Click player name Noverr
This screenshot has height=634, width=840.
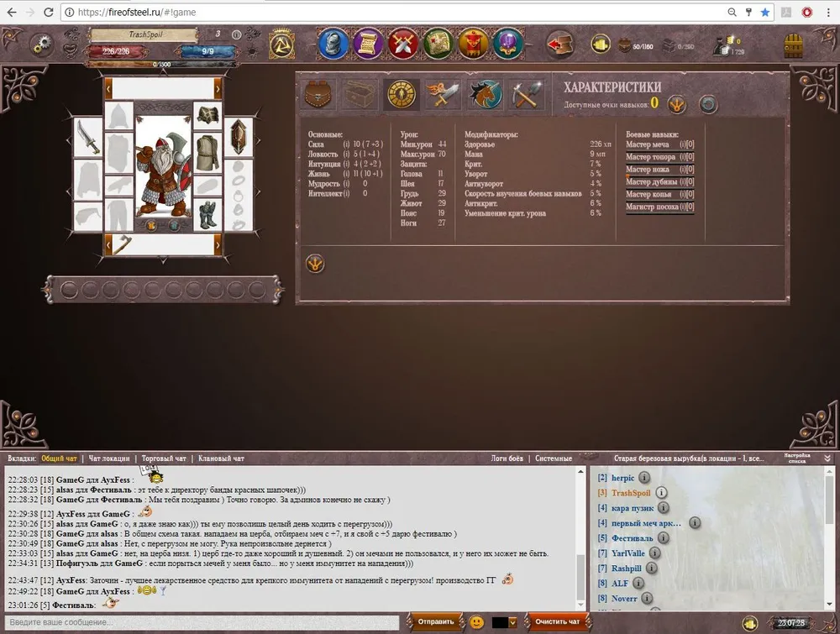624,599
